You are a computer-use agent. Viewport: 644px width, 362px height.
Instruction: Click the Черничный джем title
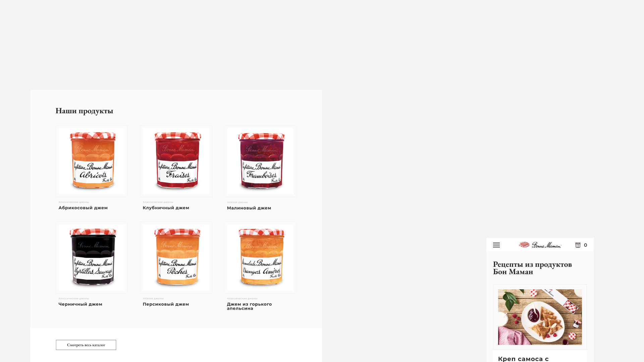point(80,304)
